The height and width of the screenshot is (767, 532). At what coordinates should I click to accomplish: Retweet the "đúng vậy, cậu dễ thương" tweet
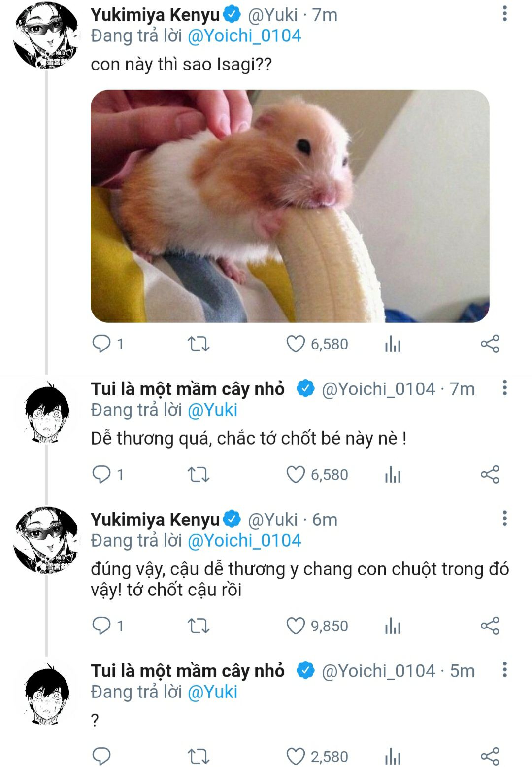[x=199, y=626]
